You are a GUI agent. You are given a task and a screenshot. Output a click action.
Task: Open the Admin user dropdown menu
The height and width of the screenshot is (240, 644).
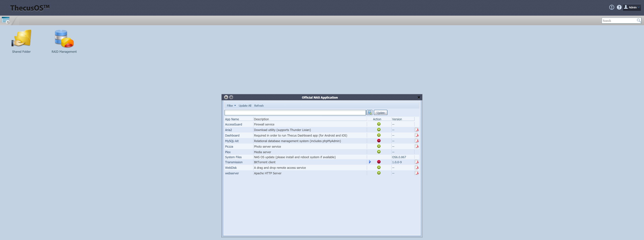(x=632, y=7)
